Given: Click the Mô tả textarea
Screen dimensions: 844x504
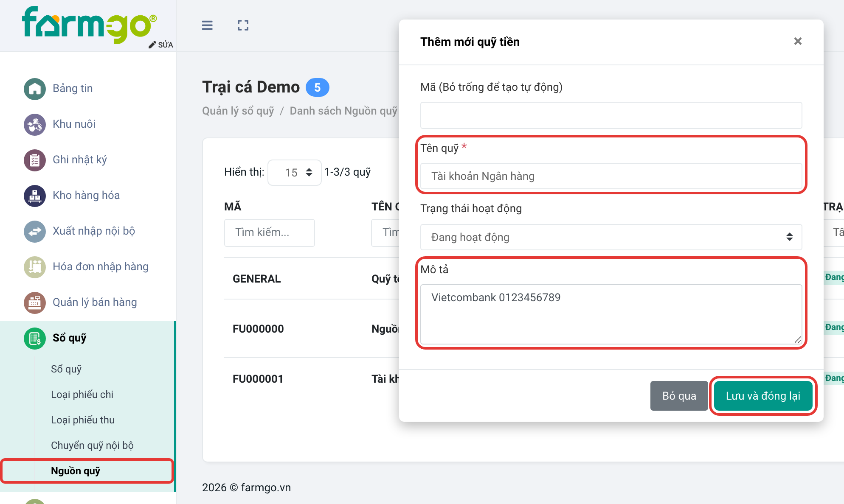Looking at the screenshot, I should tap(611, 314).
